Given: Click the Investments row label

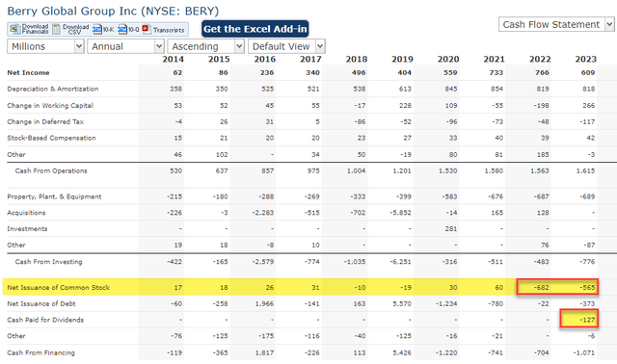Looking at the screenshot, I should 27,229.
